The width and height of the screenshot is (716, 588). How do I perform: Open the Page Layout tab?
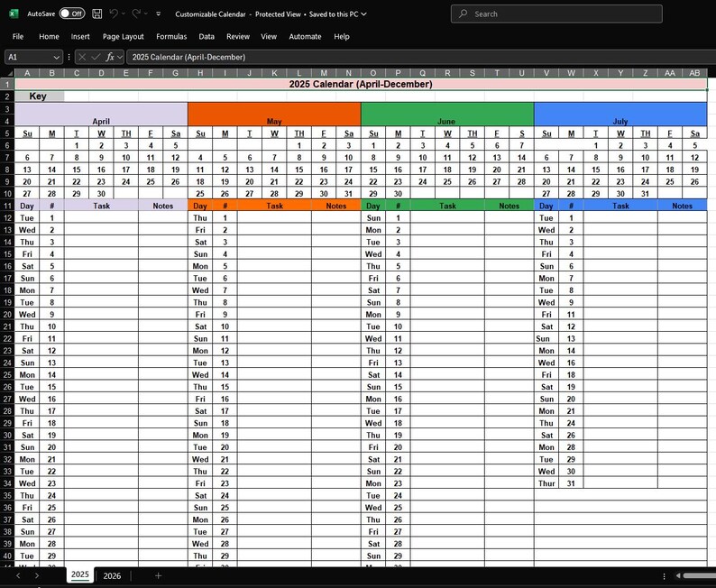coord(123,36)
